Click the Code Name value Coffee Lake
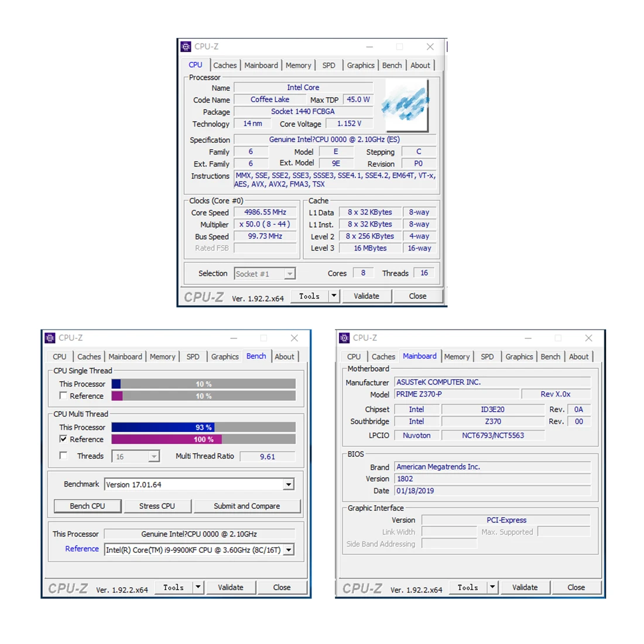The image size is (644, 644). (x=270, y=100)
